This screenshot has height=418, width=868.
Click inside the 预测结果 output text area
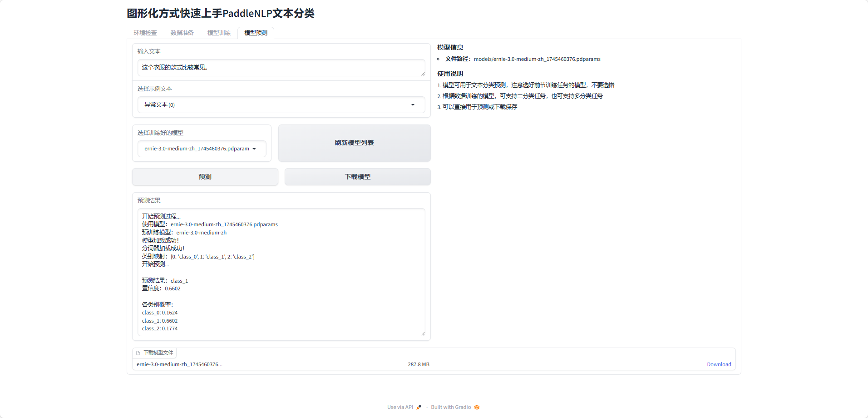(281, 273)
